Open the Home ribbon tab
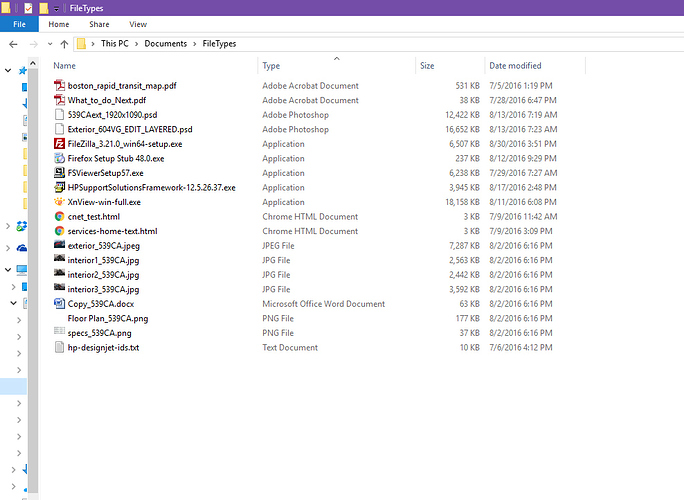684x500 pixels. click(x=59, y=24)
